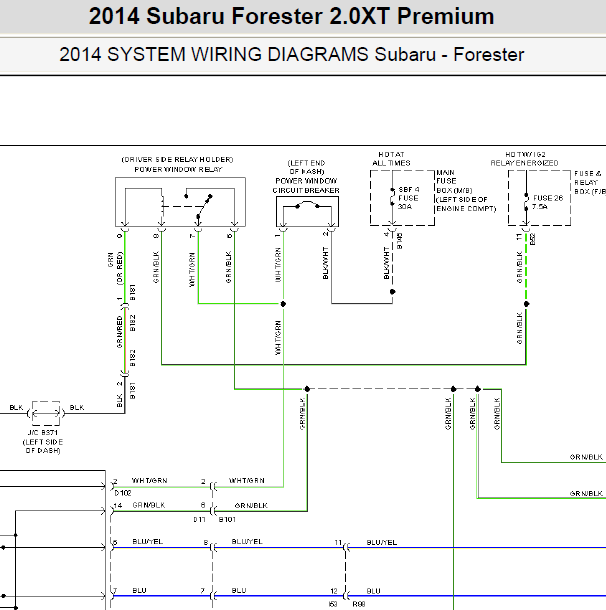This screenshot has width=606, height=610.
Task: Click the 'BLK' label right of J/C B371
Action: pos(77,407)
